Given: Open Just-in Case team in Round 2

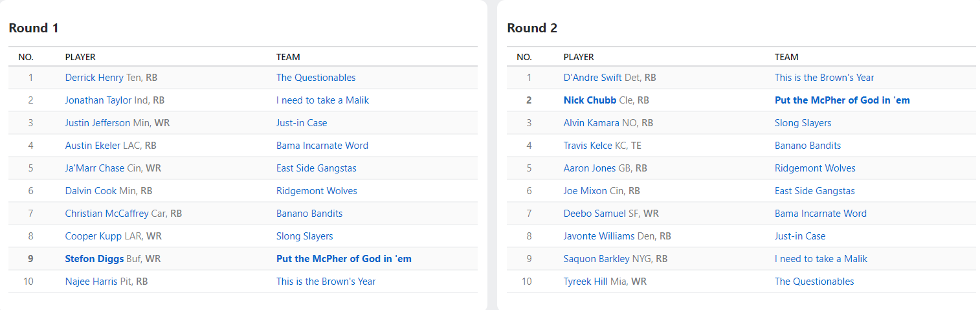Looking at the screenshot, I should coord(800,236).
